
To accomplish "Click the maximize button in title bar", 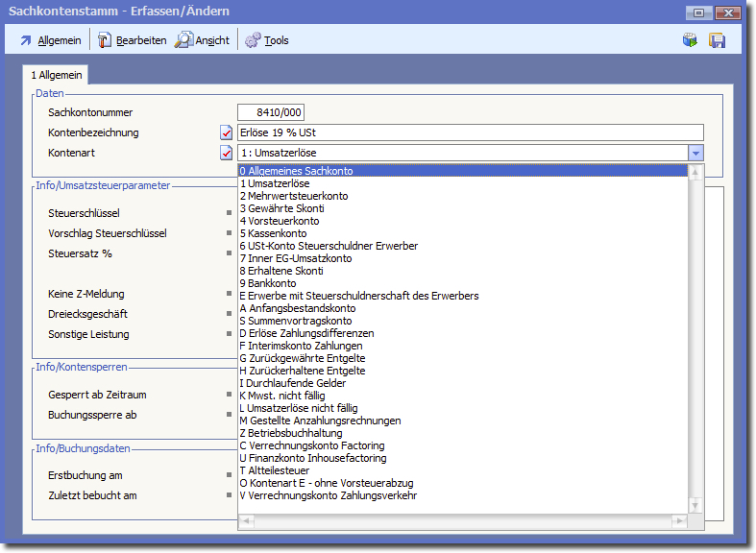I will click(x=698, y=12).
